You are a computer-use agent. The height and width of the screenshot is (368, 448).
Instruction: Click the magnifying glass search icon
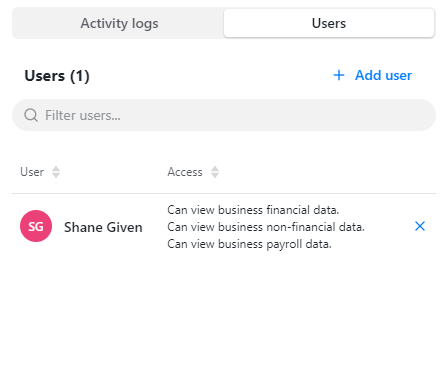tap(31, 115)
